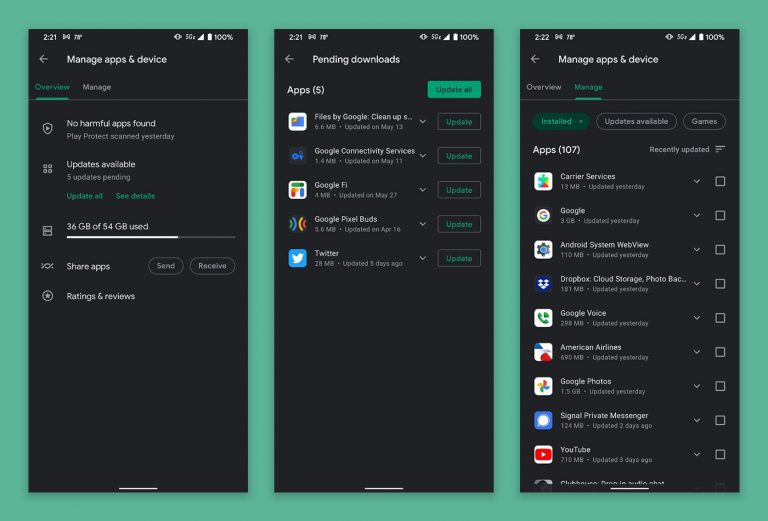This screenshot has height=521, width=768.
Task: Select the Google Photos checkbox
Action: pos(720,386)
